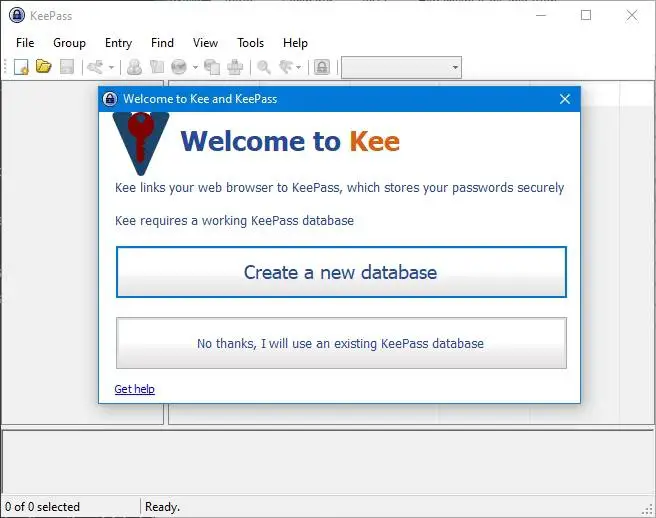Follow the Get help link

(135, 389)
